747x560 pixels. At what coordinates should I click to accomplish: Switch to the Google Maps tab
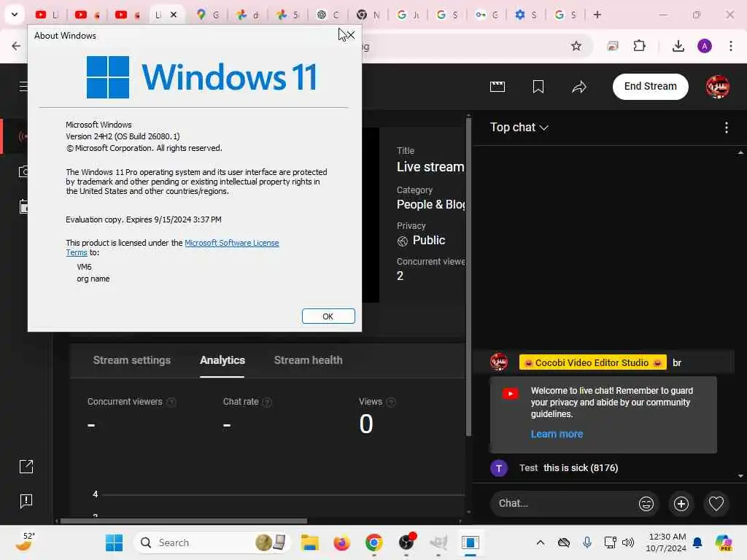[x=208, y=15]
